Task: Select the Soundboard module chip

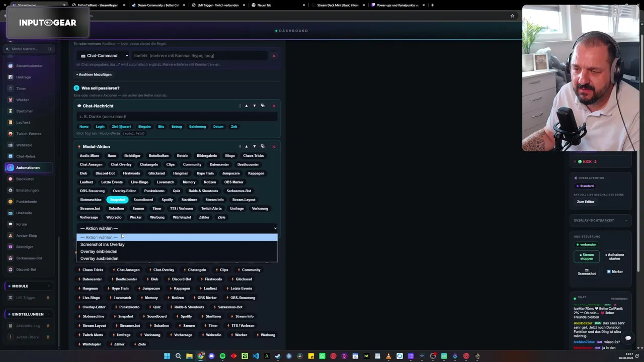Action: 143,200
